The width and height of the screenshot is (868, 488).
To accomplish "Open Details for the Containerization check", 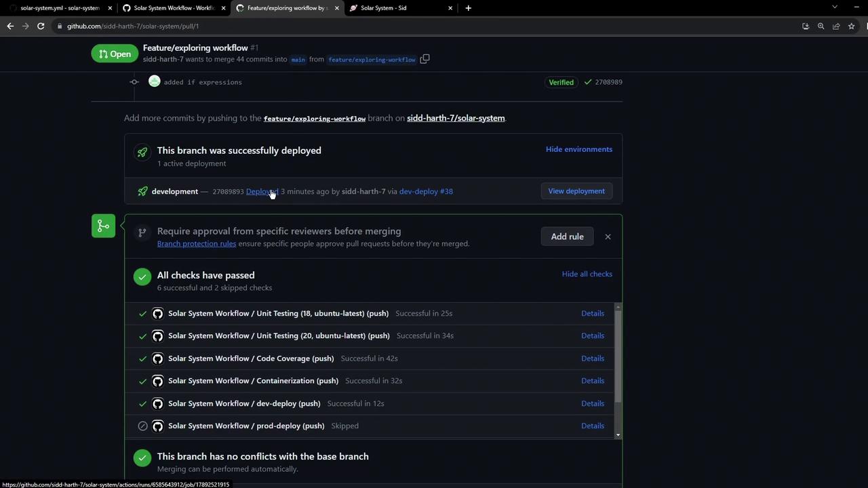I will 593,381.
